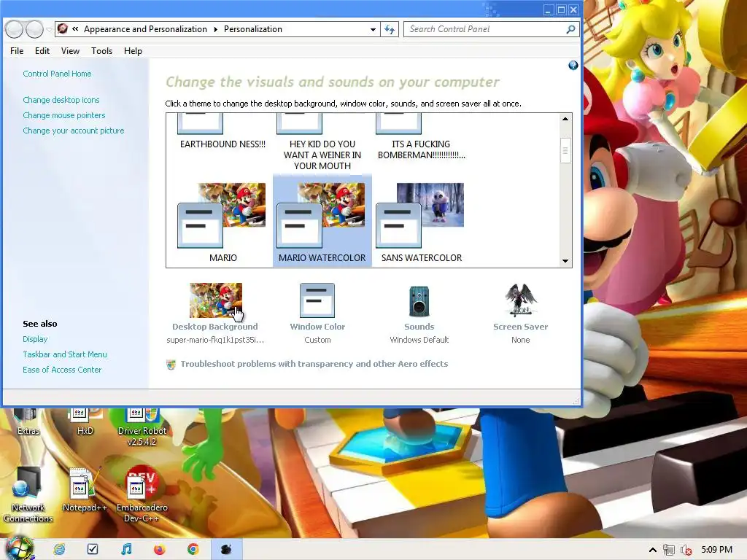Click the help question mark icon
The image size is (747, 560).
(573, 65)
